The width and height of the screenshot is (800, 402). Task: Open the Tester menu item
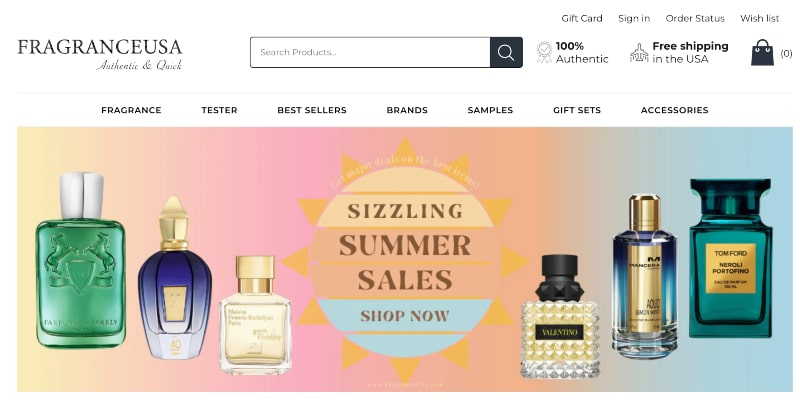point(219,110)
